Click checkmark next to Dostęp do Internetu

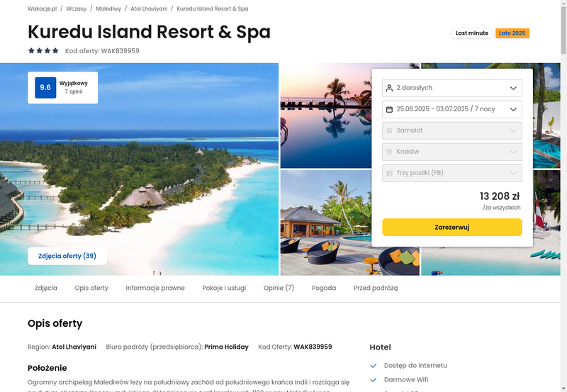(374, 366)
